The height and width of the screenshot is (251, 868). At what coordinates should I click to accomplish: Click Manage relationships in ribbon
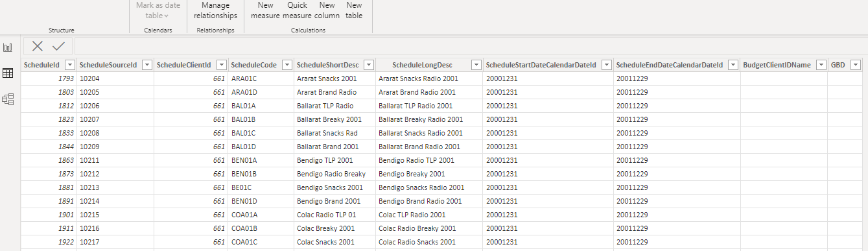215,10
